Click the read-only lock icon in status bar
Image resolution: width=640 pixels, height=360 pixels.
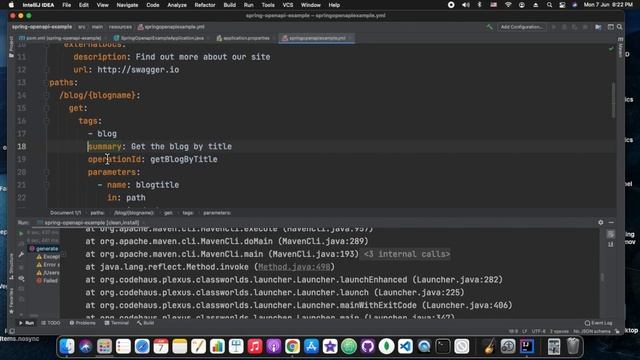tap(617, 331)
